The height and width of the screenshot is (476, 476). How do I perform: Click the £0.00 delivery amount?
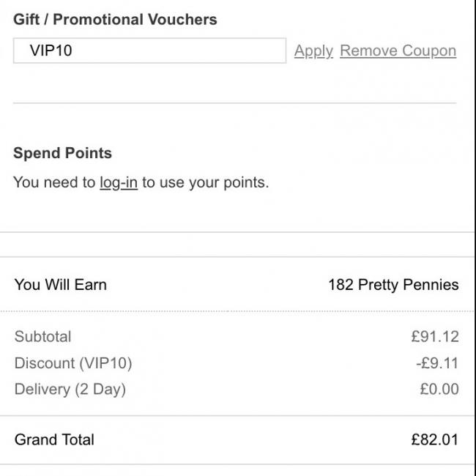click(439, 389)
